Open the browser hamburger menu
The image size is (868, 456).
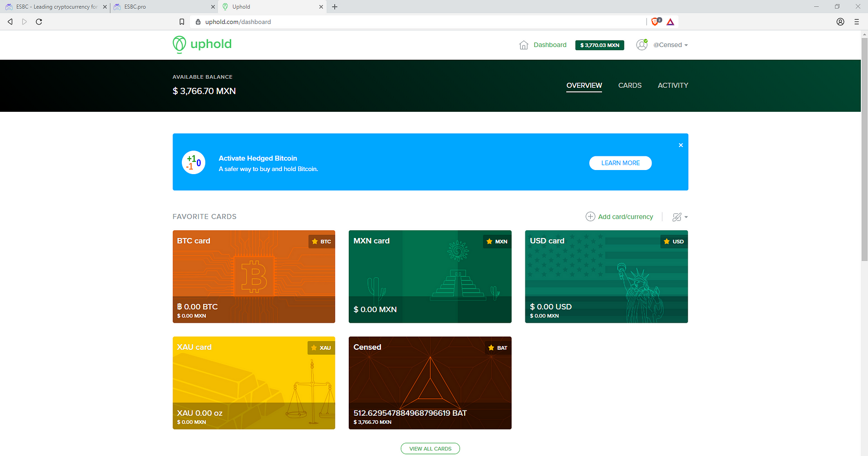[x=857, y=21]
